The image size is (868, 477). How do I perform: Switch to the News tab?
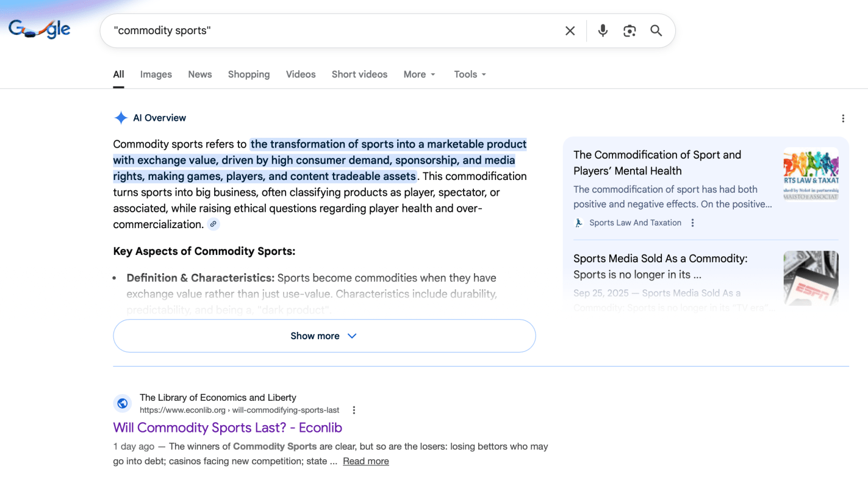coord(199,74)
